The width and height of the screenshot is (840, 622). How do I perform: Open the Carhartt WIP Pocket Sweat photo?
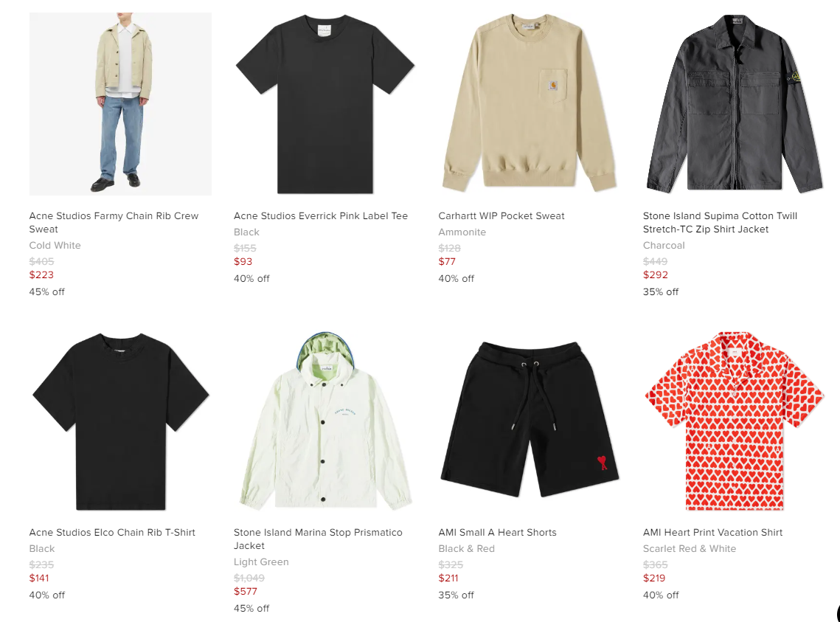click(530, 104)
